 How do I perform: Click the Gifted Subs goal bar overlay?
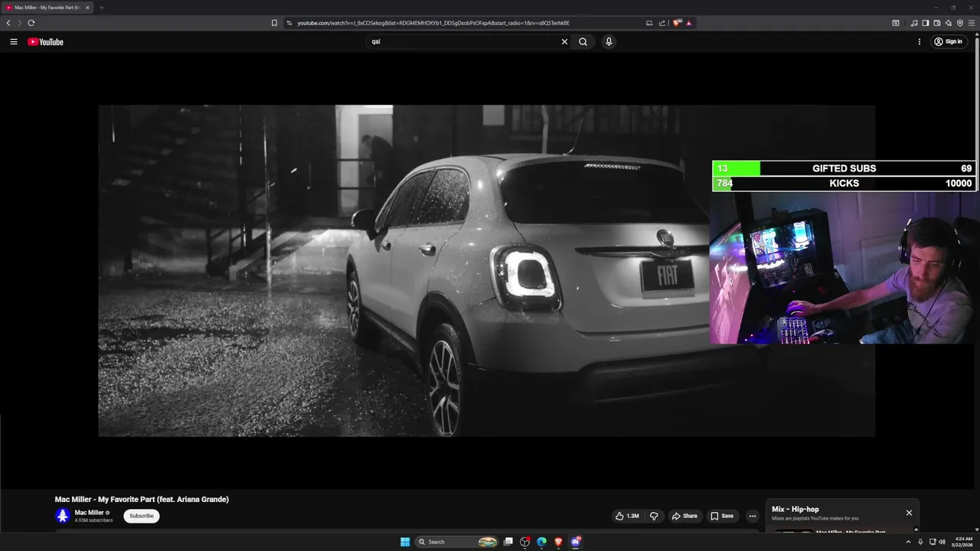pyautogui.click(x=844, y=168)
